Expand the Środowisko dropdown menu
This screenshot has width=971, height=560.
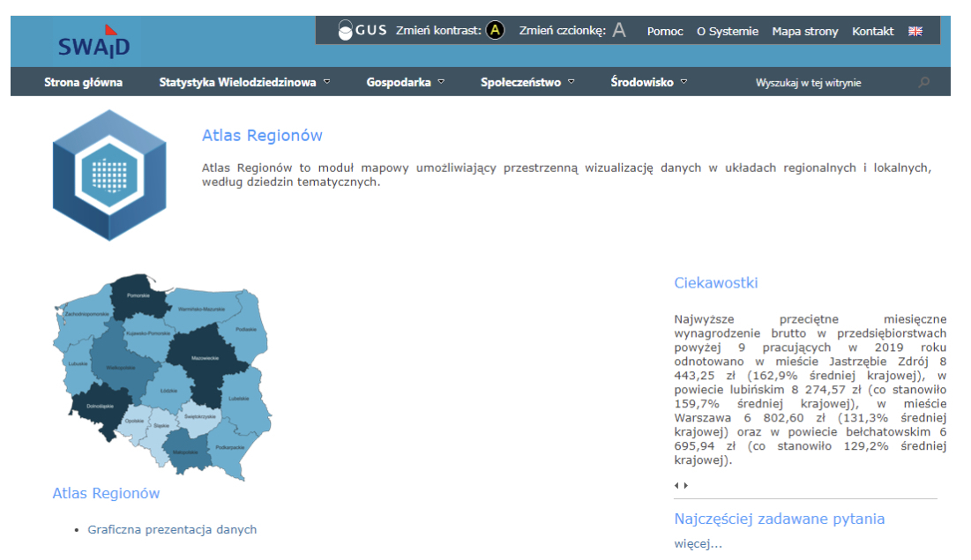click(x=648, y=83)
